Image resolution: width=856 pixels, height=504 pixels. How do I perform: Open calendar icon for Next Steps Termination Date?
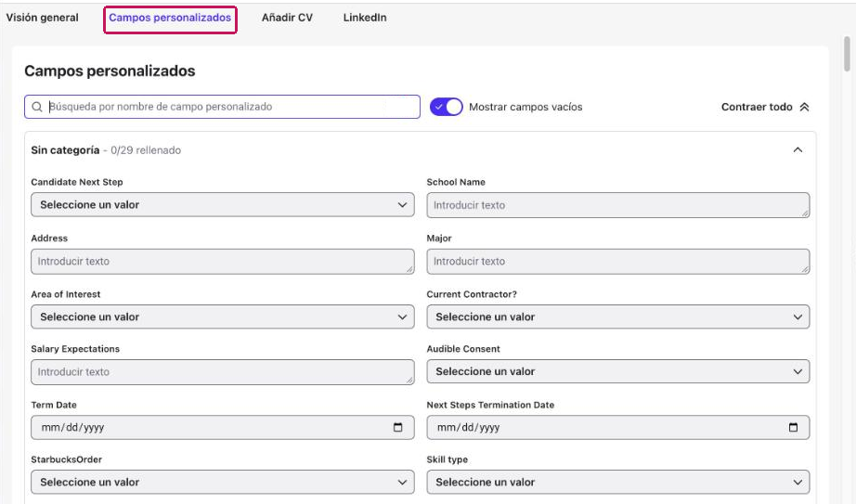pos(793,427)
